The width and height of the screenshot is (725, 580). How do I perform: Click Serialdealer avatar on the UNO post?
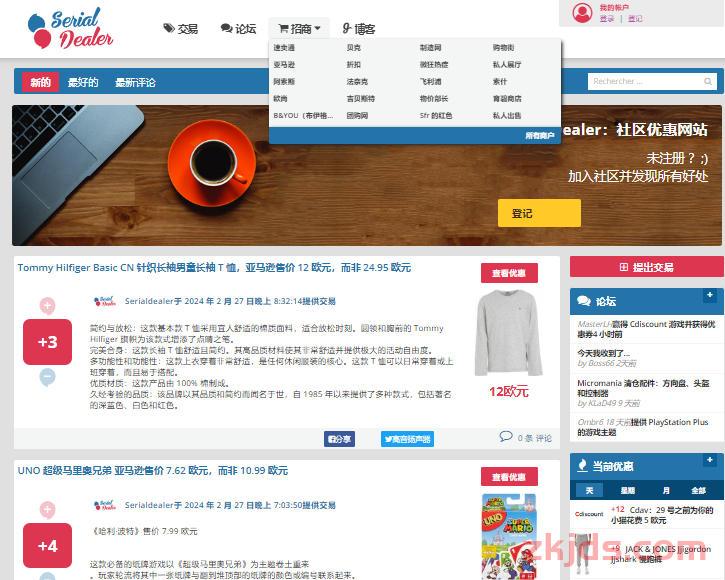click(x=105, y=505)
